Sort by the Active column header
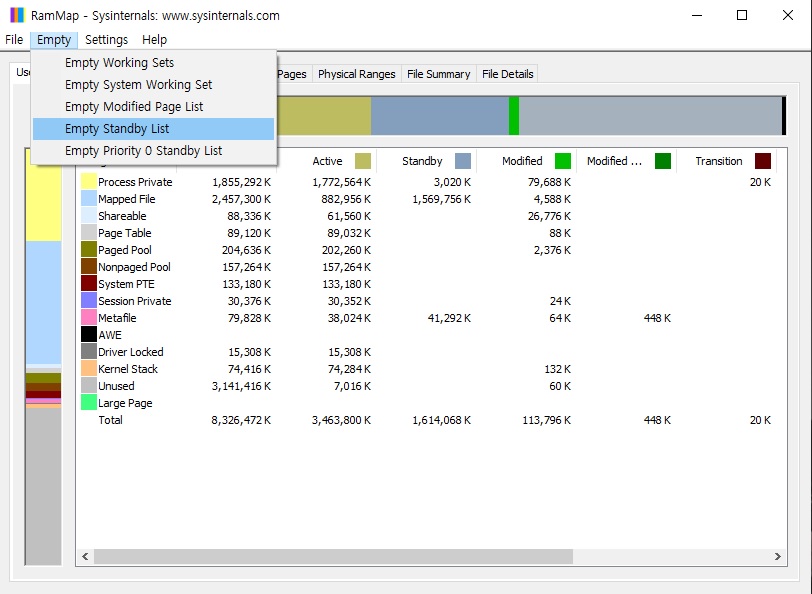 point(327,161)
